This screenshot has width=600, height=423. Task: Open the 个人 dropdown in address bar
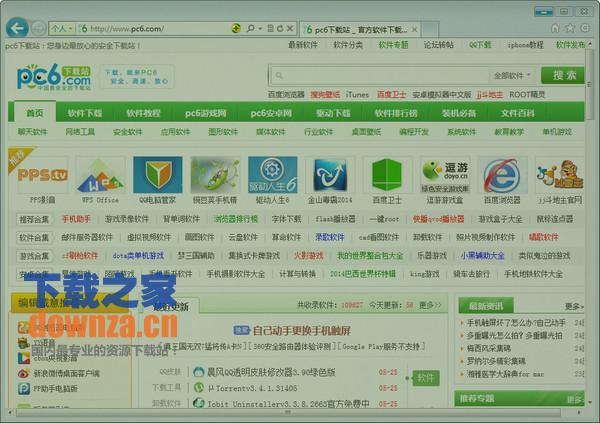coord(62,28)
